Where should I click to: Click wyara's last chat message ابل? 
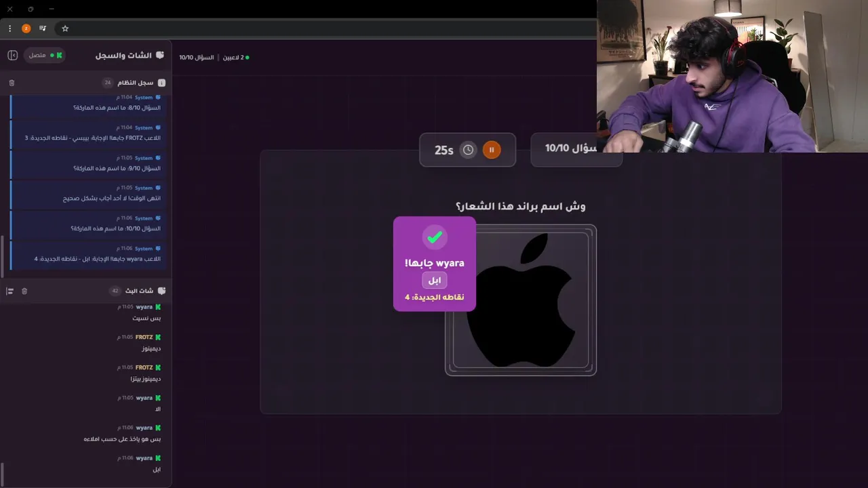pyautogui.click(x=157, y=470)
